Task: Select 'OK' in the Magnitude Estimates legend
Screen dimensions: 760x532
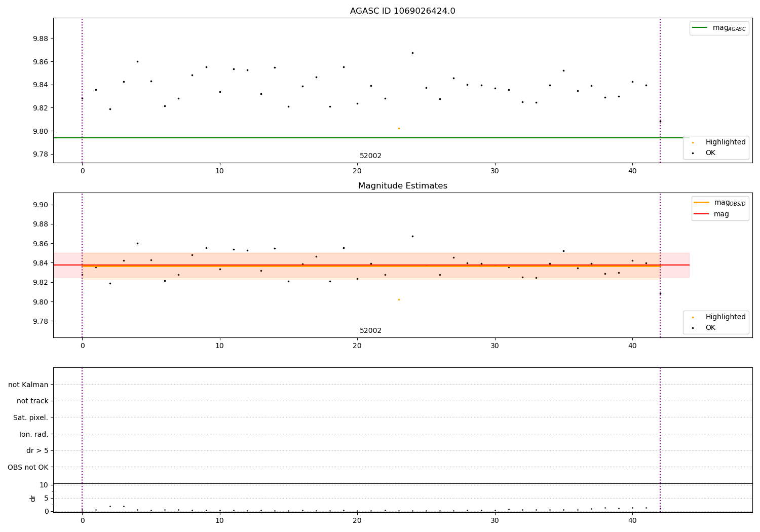Action: coord(710,327)
